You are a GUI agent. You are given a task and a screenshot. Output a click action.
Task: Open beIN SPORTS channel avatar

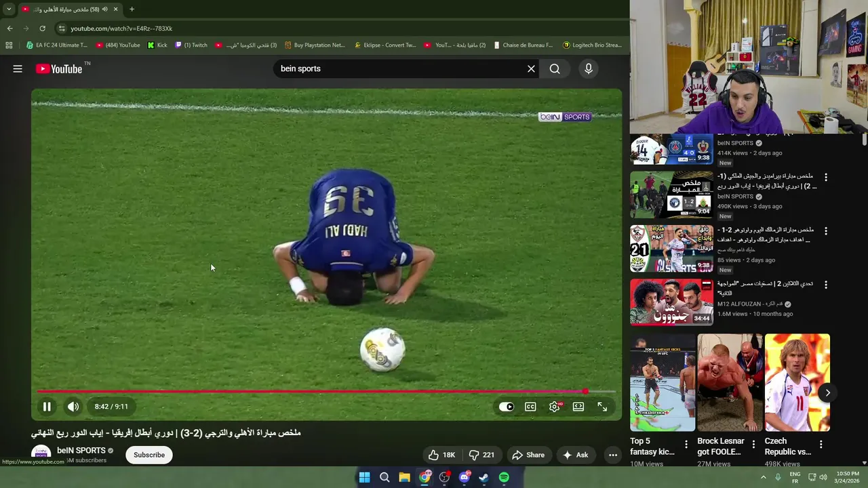click(41, 453)
